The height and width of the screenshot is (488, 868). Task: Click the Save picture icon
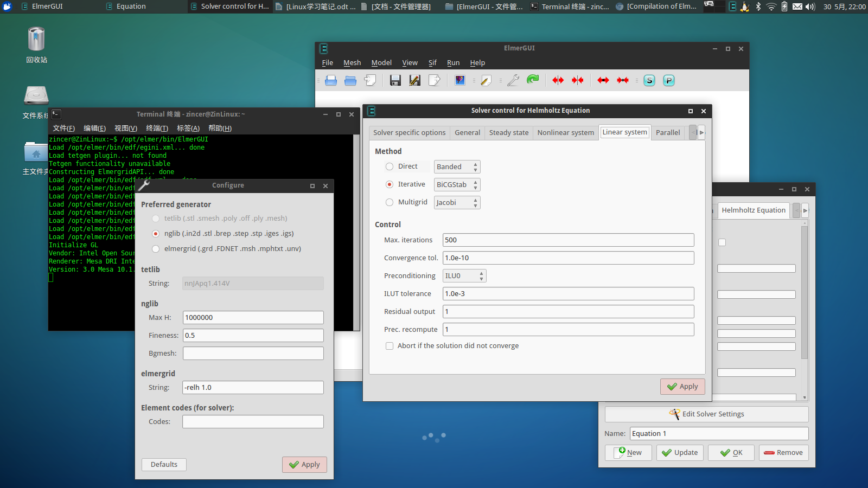(460, 81)
